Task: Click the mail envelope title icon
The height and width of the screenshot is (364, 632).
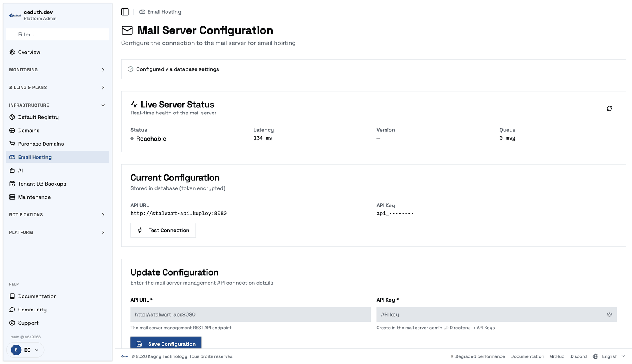Action: (127, 30)
